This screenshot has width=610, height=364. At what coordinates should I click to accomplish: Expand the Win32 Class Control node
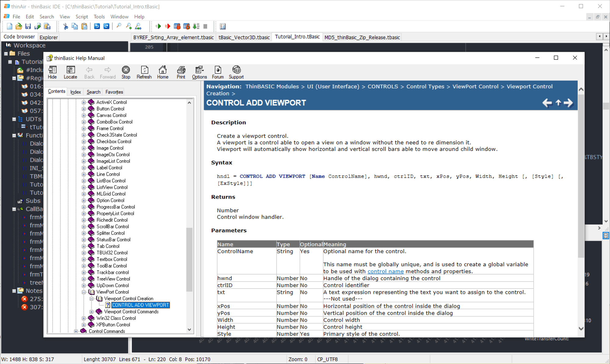[84, 318]
